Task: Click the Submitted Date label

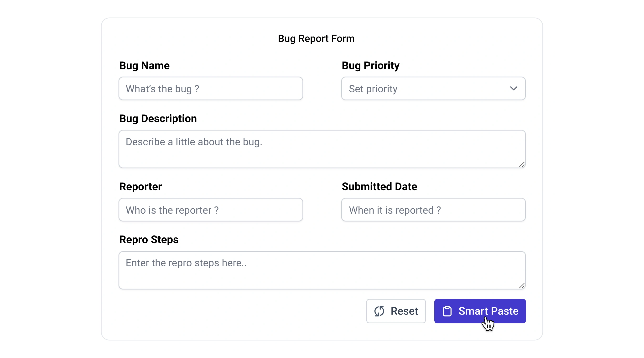Action: pos(379,186)
